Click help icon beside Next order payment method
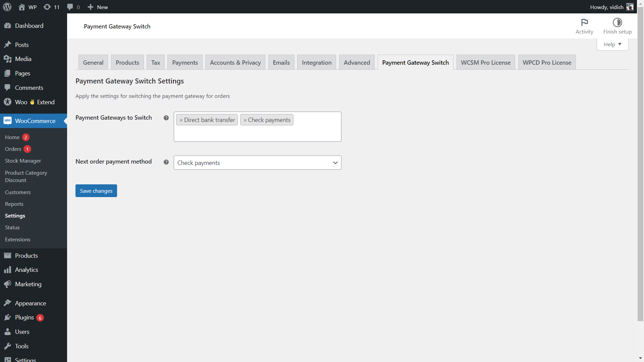This screenshot has width=644, height=362. pos(166,162)
